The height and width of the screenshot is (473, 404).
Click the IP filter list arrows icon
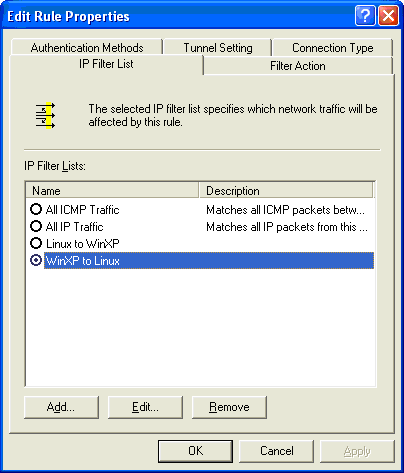[x=45, y=116]
